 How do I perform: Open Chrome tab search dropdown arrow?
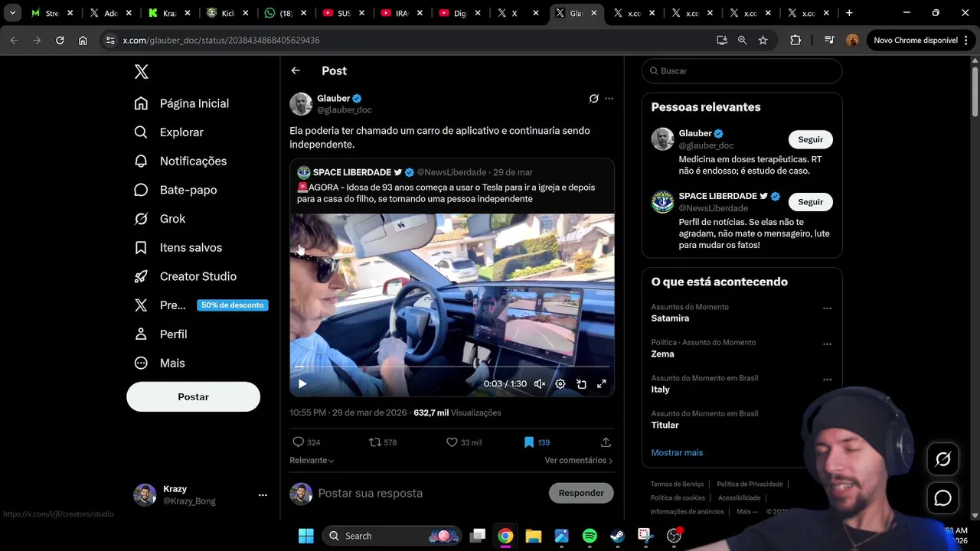(x=12, y=13)
